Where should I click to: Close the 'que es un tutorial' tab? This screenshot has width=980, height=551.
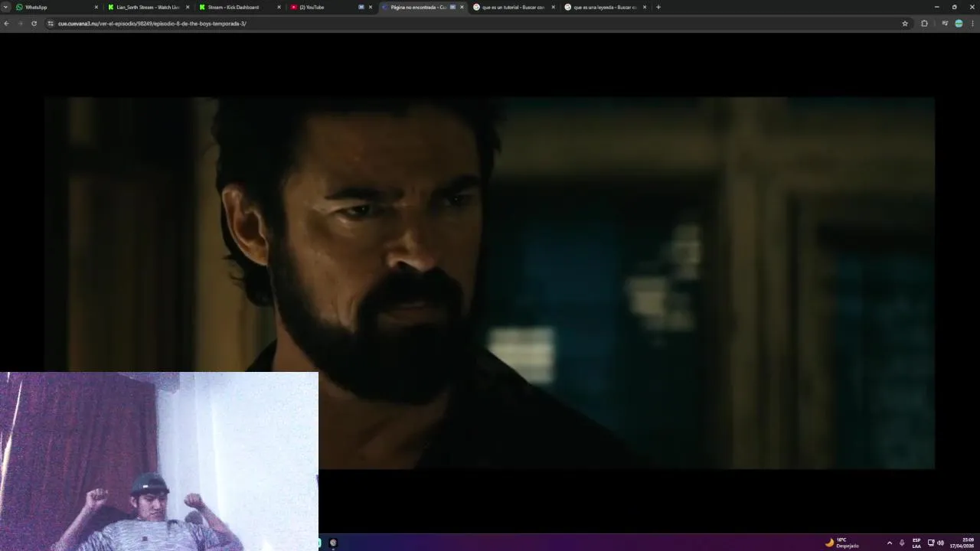point(553,7)
